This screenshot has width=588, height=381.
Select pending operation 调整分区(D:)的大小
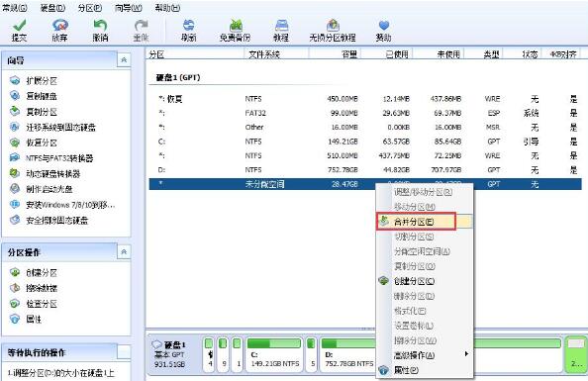pos(61,373)
